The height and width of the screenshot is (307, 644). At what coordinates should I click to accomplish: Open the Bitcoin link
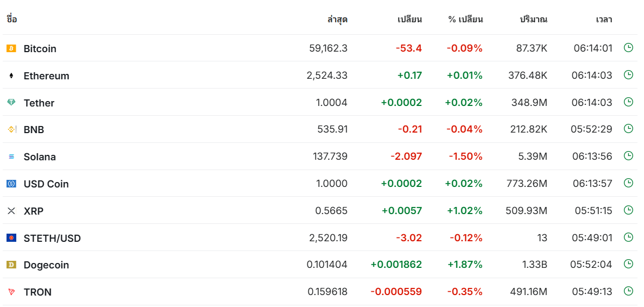[x=40, y=49]
